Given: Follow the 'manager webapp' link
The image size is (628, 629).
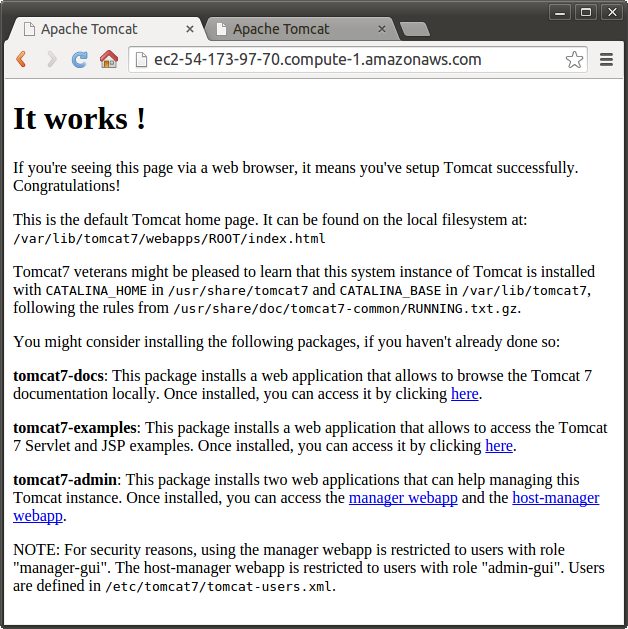Looking at the screenshot, I should pyautogui.click(x=403, y=498).
